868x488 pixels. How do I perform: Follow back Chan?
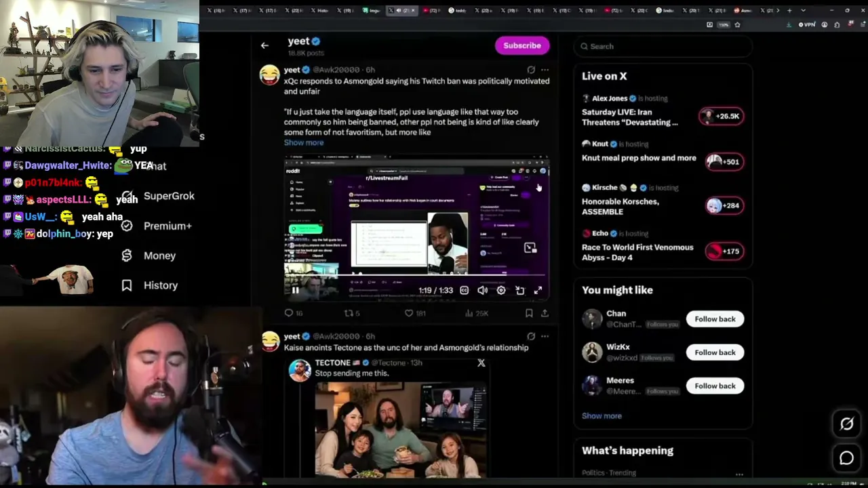(x=715, y=319)
